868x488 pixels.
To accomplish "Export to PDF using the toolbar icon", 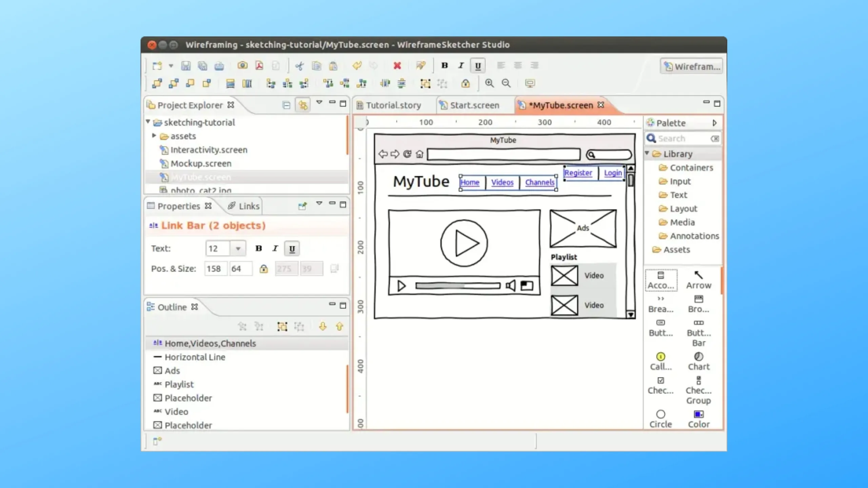I will pos(259,65).
